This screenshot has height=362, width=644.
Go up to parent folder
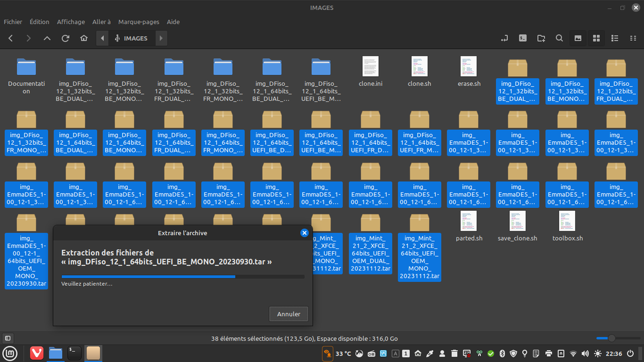47,38
